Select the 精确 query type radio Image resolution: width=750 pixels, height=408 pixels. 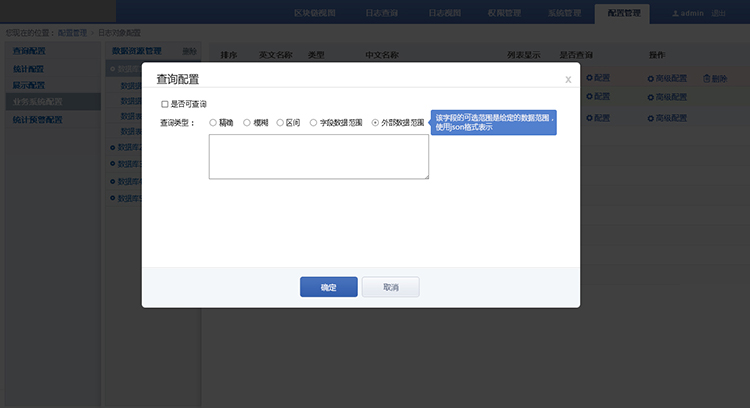pos(213,123)
